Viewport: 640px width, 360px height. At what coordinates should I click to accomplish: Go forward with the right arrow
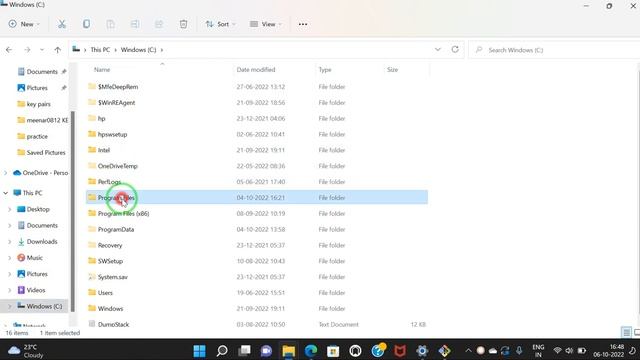pos(27,50)
